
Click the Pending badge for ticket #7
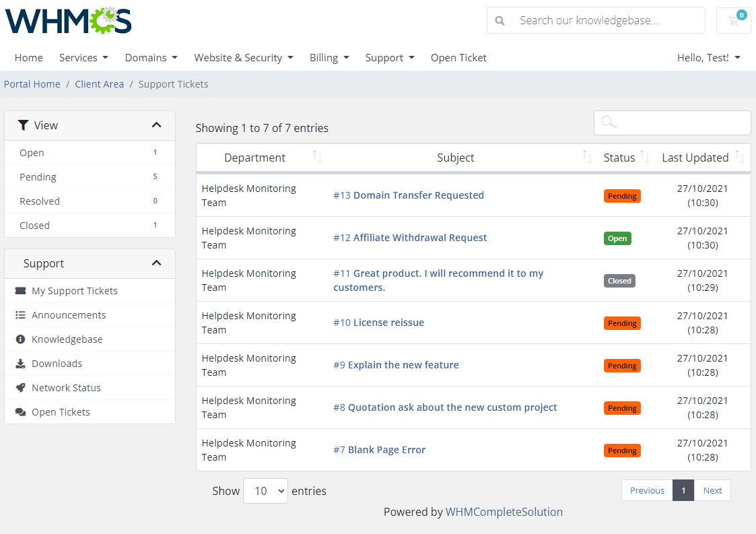click(622, 450)
